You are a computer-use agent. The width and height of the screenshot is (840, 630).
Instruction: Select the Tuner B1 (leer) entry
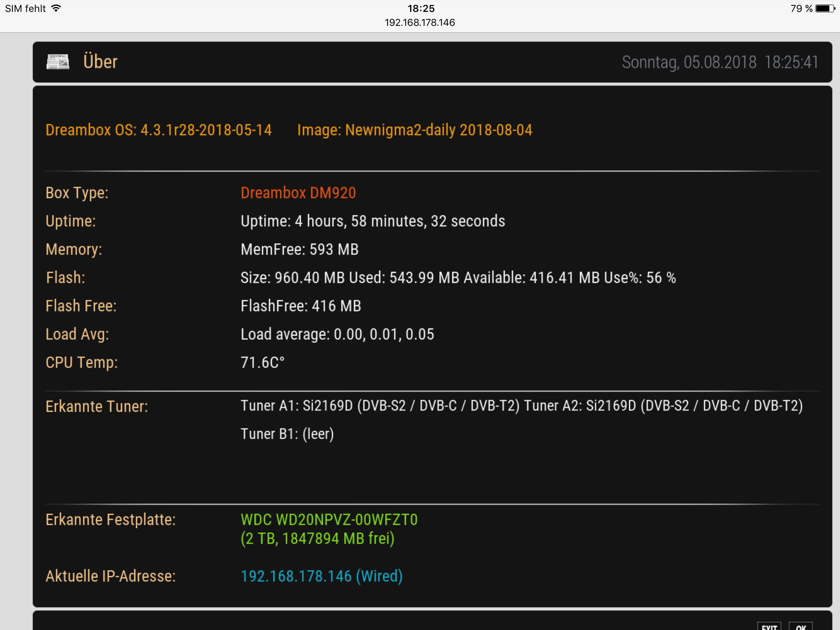287,434
